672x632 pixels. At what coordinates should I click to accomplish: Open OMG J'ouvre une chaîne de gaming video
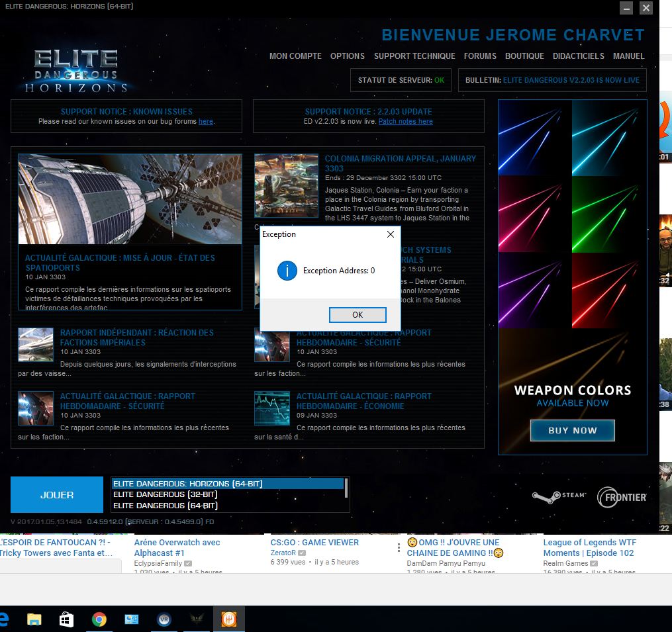(x=455, y=547)
